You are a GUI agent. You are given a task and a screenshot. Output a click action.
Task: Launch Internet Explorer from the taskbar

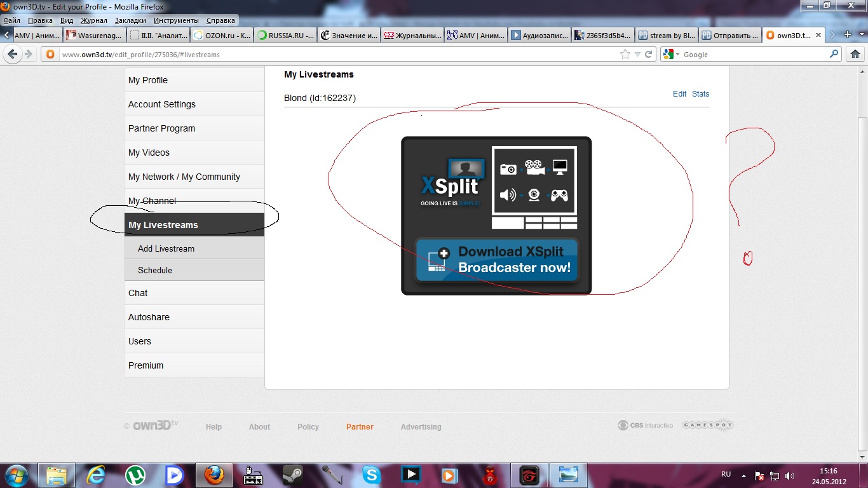point(96,475)
